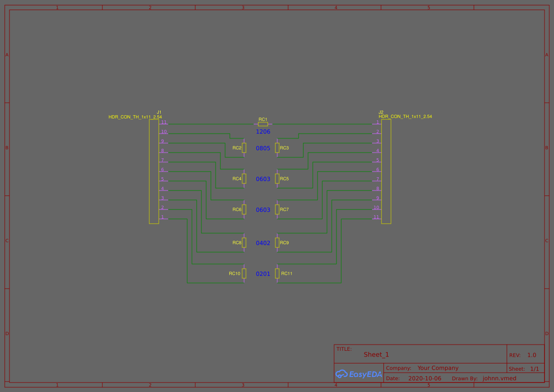
Task: Click the blue 1206 size label
Action: click(263, 131)
